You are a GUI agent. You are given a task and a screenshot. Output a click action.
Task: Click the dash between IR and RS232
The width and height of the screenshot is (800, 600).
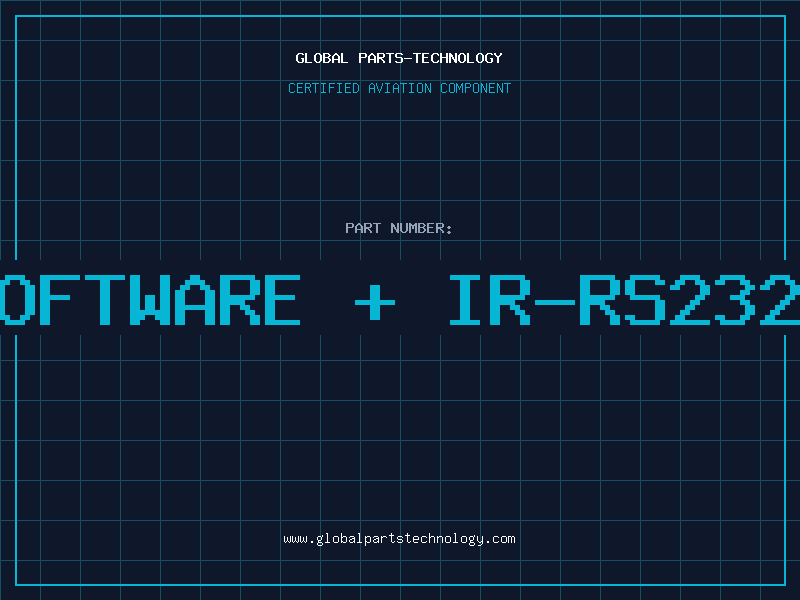coord(555,302)
